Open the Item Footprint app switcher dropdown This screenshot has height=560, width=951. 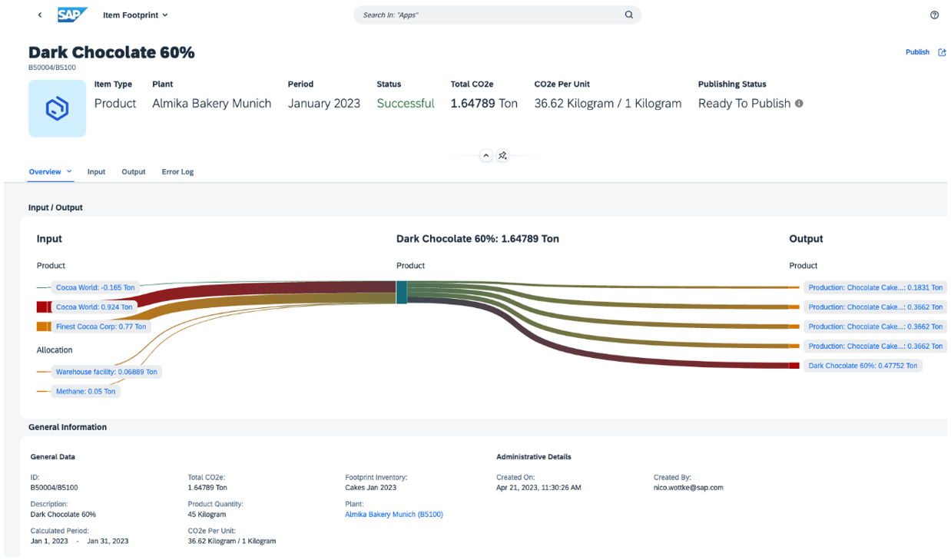tap(135, 15)
